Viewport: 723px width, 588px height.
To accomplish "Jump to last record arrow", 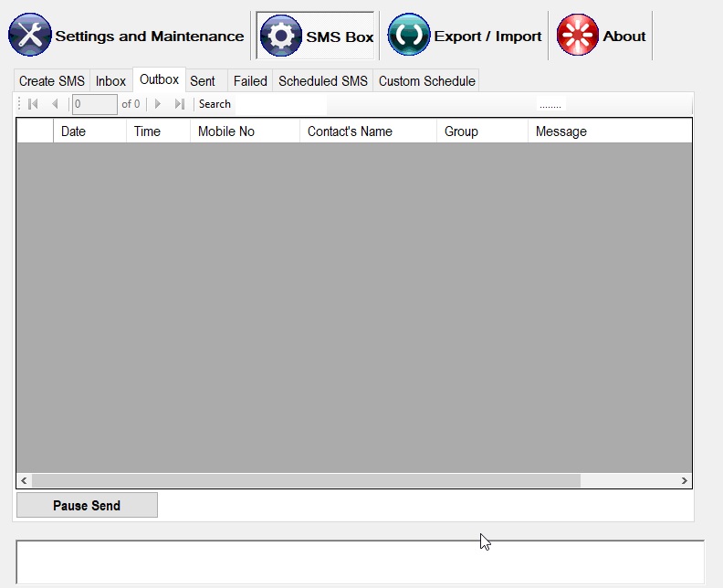I will 179,104.
